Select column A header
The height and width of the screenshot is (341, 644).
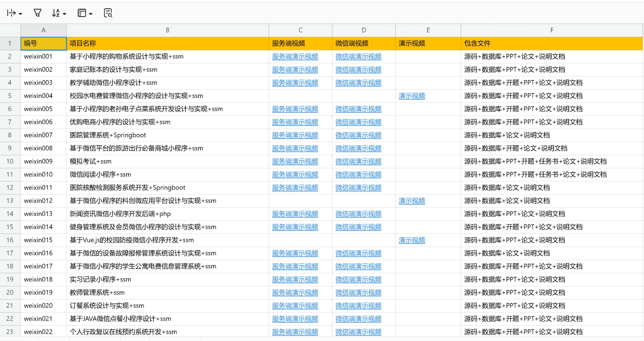[44, 30]
